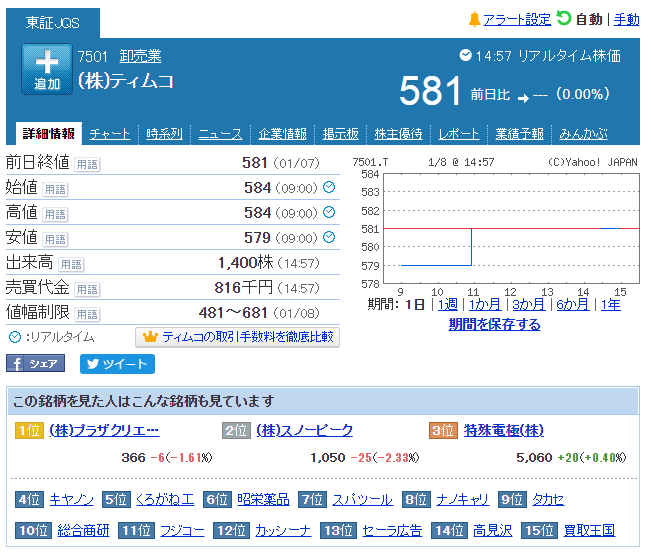Open 2位 (株)スノーピーク stock
This screenshot has height=556, width=651.
pos(304,430)
